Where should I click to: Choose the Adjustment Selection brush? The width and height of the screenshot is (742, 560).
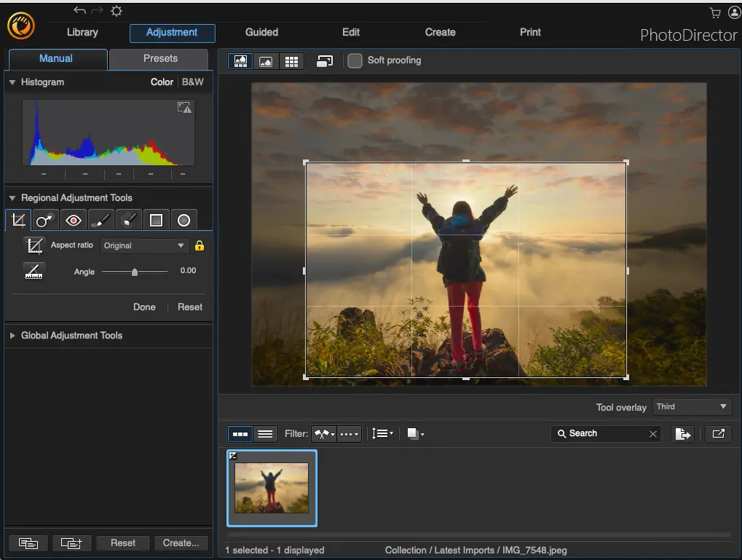128,219
